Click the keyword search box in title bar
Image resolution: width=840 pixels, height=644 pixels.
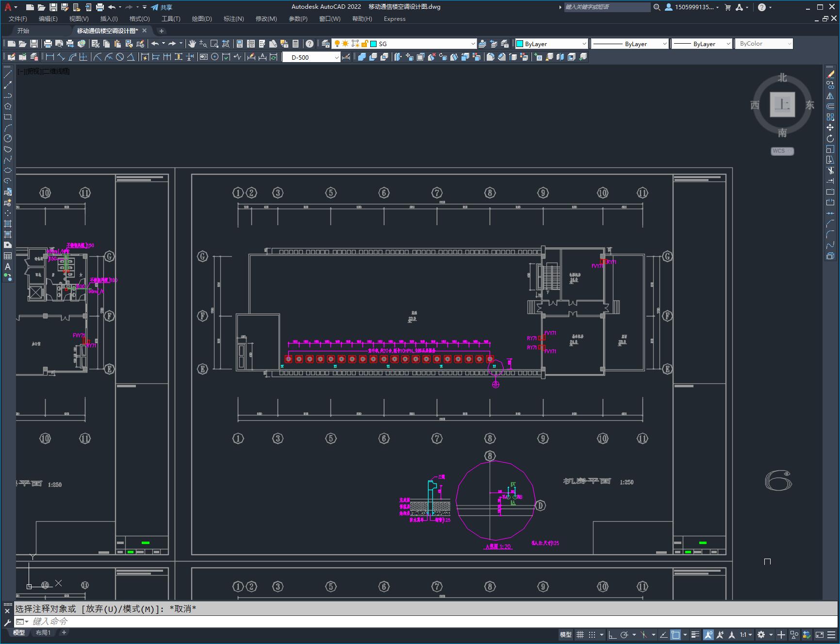(x=607, y=7)
